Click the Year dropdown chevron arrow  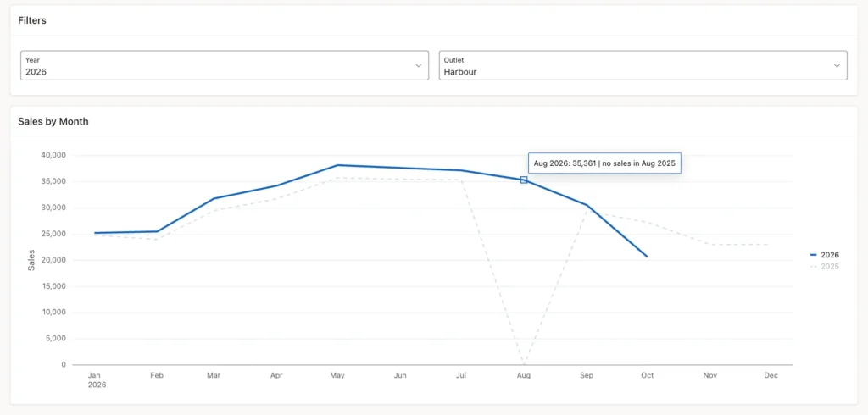[x=419, y=65]
